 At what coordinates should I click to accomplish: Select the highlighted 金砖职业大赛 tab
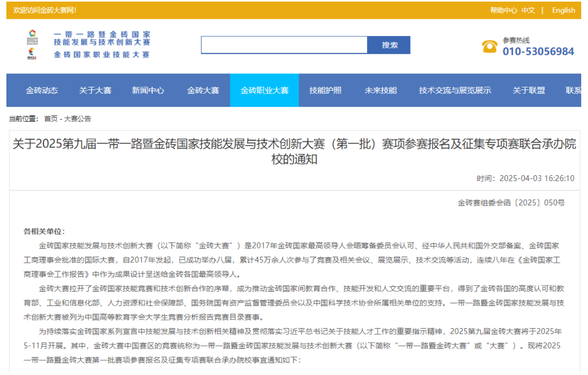264,91
